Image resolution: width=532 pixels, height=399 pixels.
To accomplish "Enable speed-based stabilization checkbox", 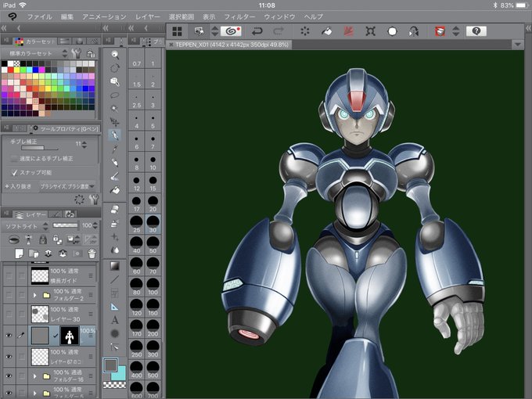I will (x=14, y=159).
